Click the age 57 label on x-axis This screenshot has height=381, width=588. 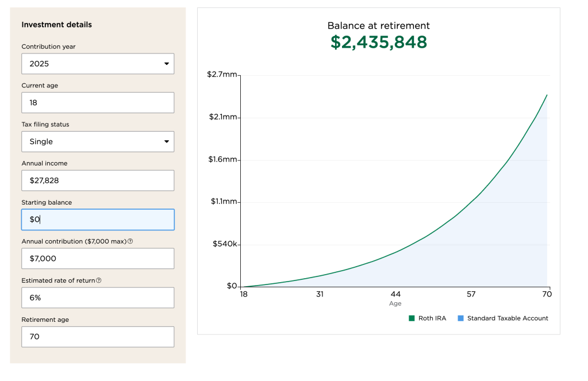(471, 294)
